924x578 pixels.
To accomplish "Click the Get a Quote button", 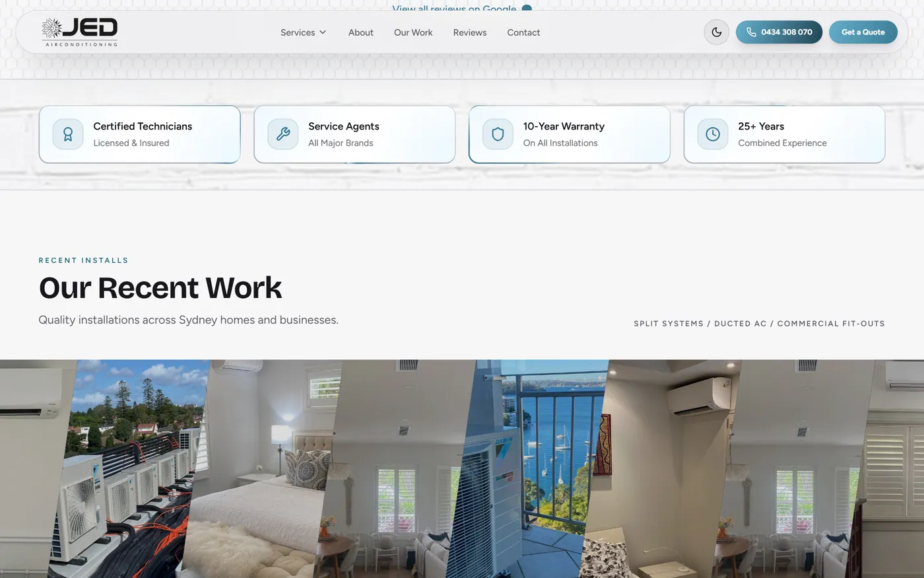I will (x=863, y=32).
